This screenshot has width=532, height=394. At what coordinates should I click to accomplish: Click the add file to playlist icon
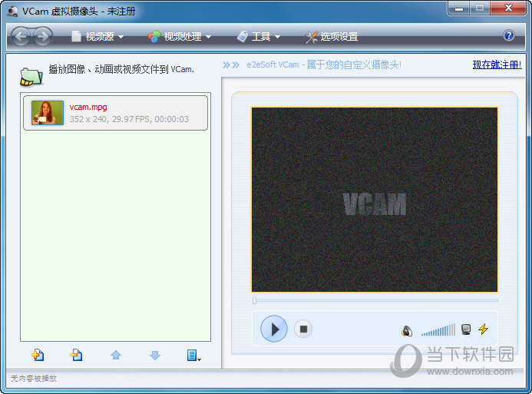[x=38, y=355]
